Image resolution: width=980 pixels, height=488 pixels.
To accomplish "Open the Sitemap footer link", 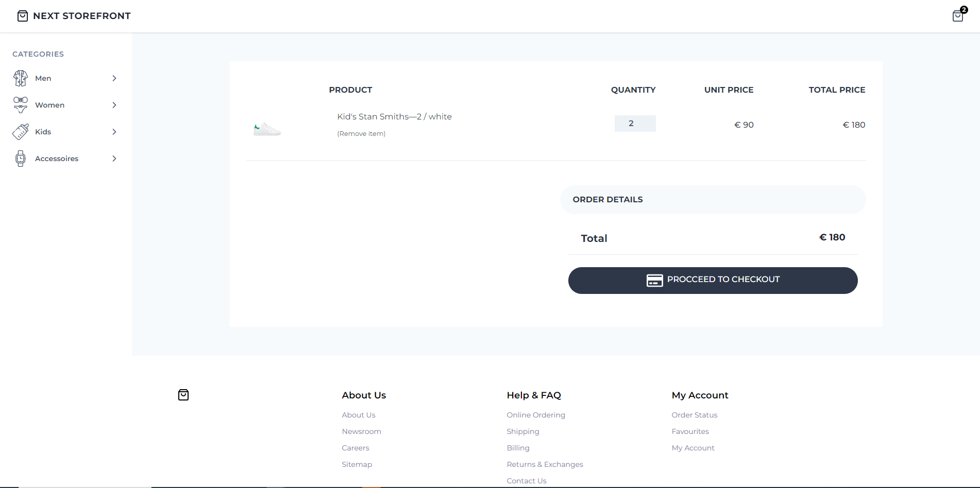I will [357, 464].
